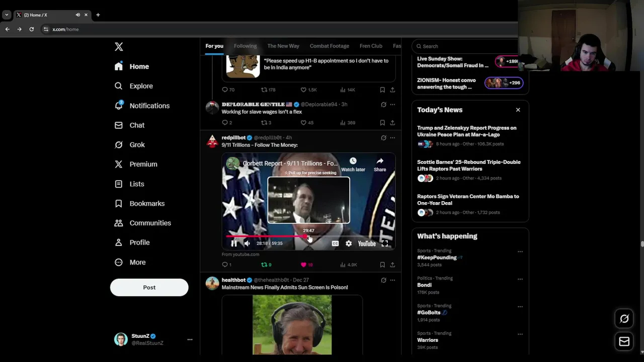Image resolution: width=644 pixels, height=362 pixels.
Task: Click the Post button
Action: point(149,288)
